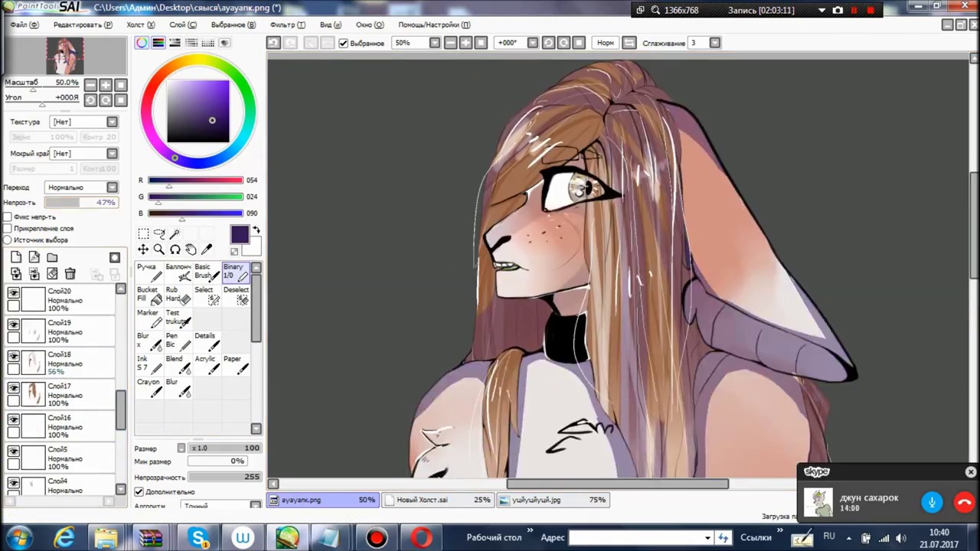
Task: Select the move layer tool
Action: [x=143, y=249]
